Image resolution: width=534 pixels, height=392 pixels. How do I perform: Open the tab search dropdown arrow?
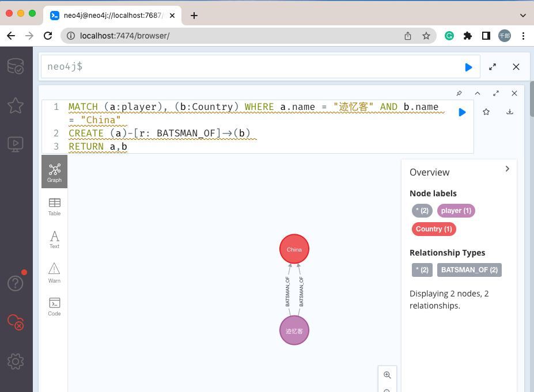click(x=522, y=16)
